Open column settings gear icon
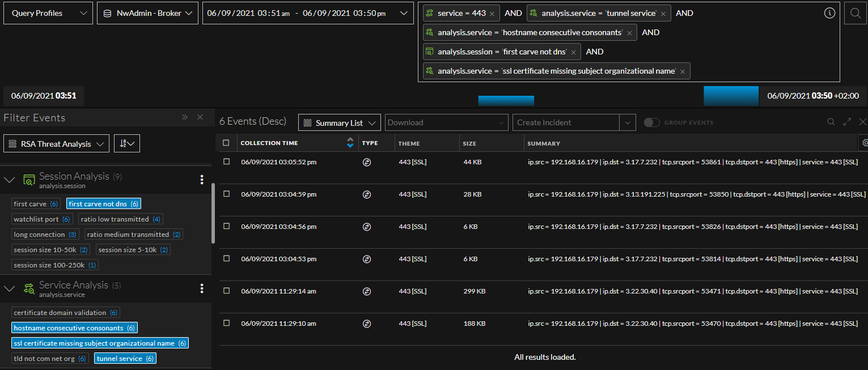 click(x=865, y=143)
